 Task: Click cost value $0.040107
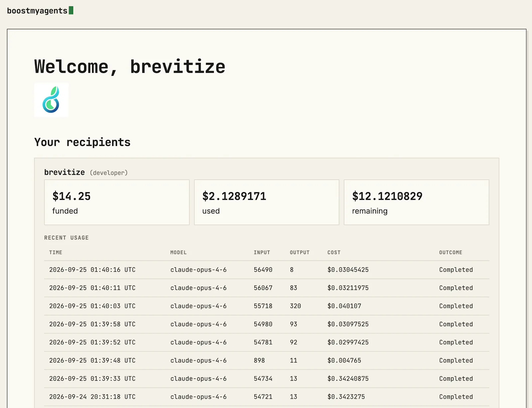tap(344, 306)
